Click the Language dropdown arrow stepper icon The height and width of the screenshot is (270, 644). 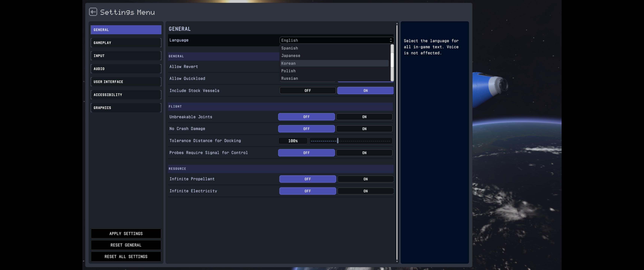(x=391, y=40)
